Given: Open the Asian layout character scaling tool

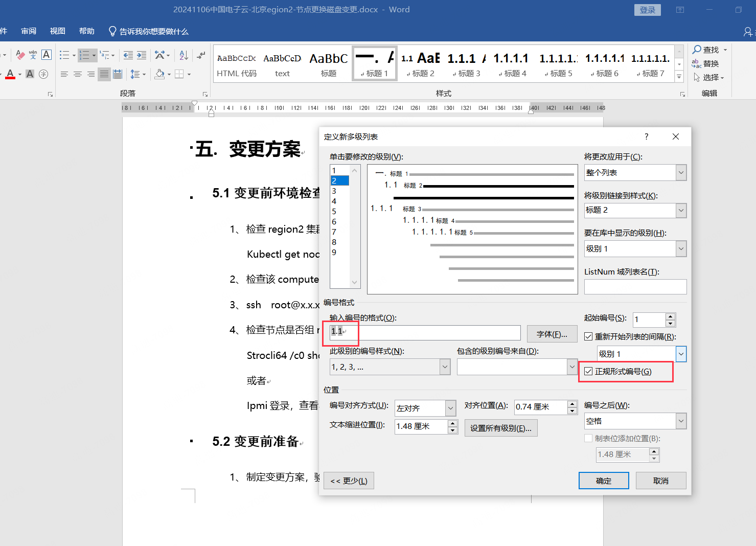Looking at the screenshot, I should [160, 55].
